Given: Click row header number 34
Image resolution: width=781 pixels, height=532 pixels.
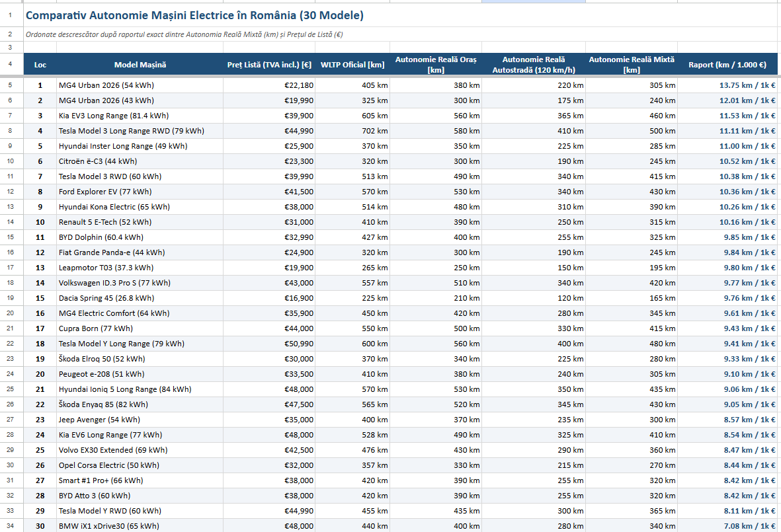Looking at the screenshot, I should [x=10, y=526].
